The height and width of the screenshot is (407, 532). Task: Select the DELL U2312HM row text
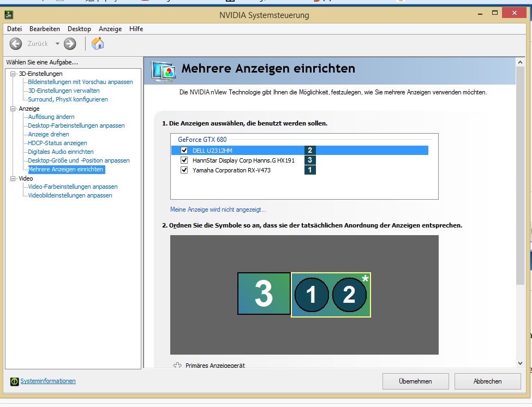coord(212,150)
